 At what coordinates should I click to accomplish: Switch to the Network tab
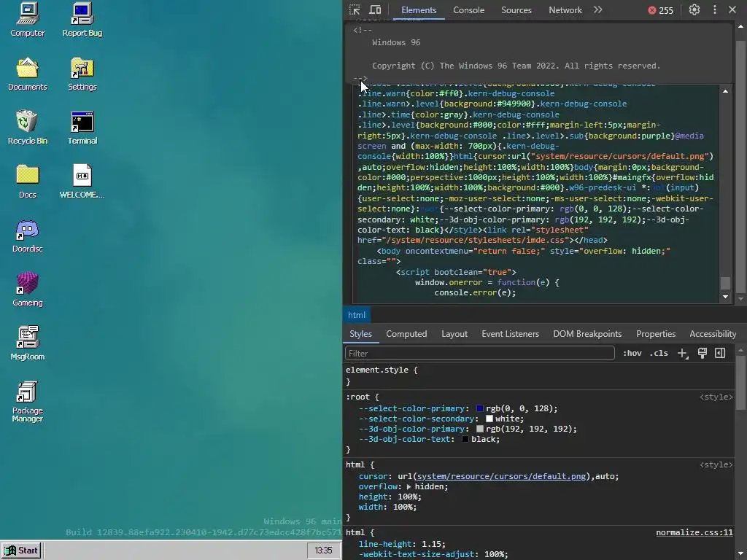point(565,10)
